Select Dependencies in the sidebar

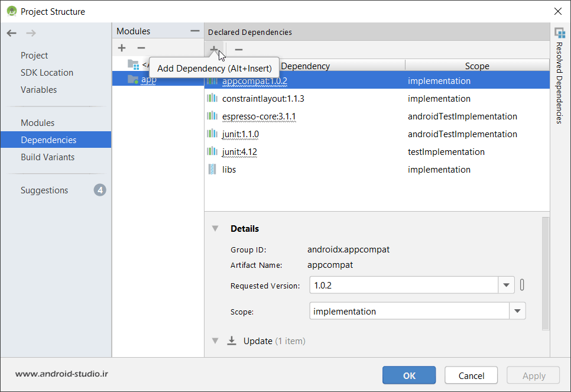(56, 140)
